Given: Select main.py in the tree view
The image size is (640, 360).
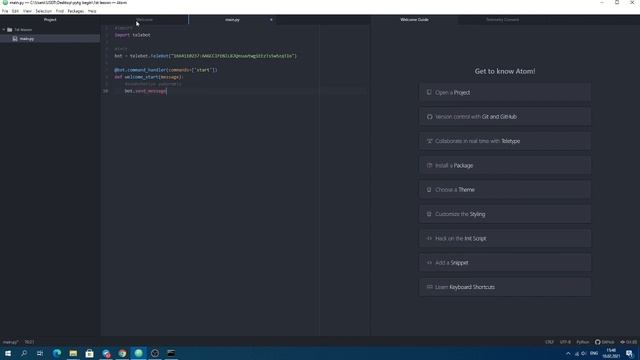Looking at the screenshot, I should (50, 39).
